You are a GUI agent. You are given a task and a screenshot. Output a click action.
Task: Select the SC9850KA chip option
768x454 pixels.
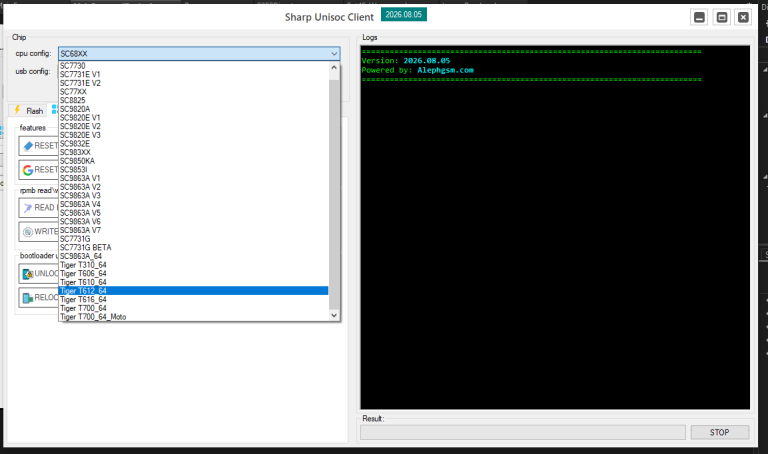point(193,161)
